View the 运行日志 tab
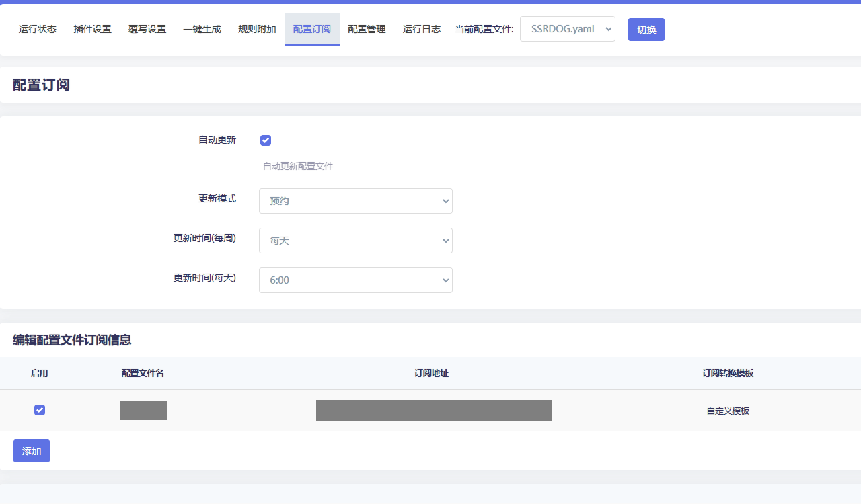This screenshot has width=861, height=504. point(422,30)
